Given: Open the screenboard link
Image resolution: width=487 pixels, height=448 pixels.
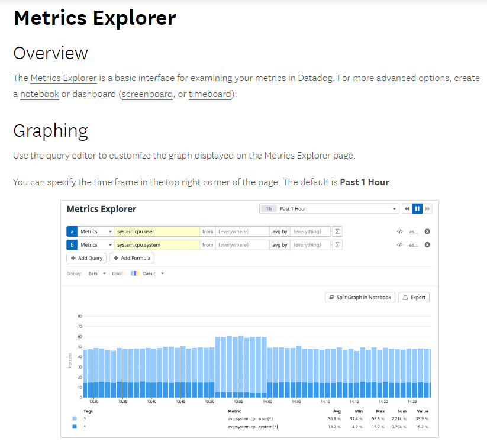Looking at the screenshot, I should pyautogui.click(x=147, y=94).
